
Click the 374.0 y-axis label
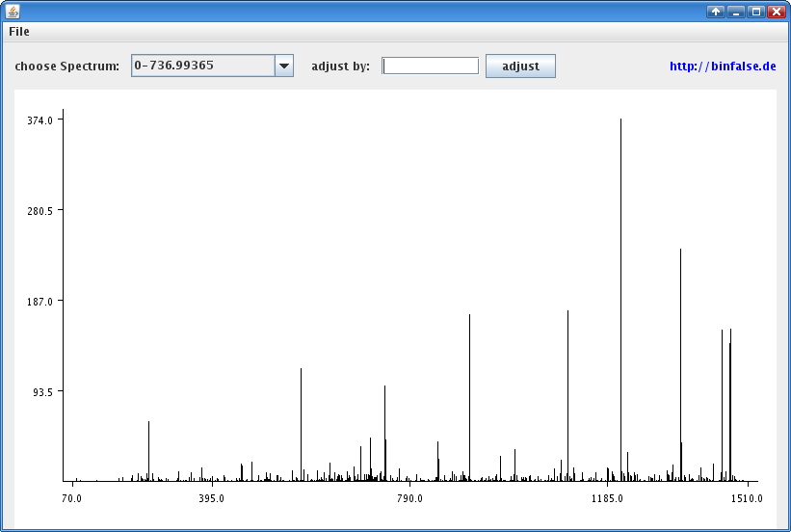40,120
